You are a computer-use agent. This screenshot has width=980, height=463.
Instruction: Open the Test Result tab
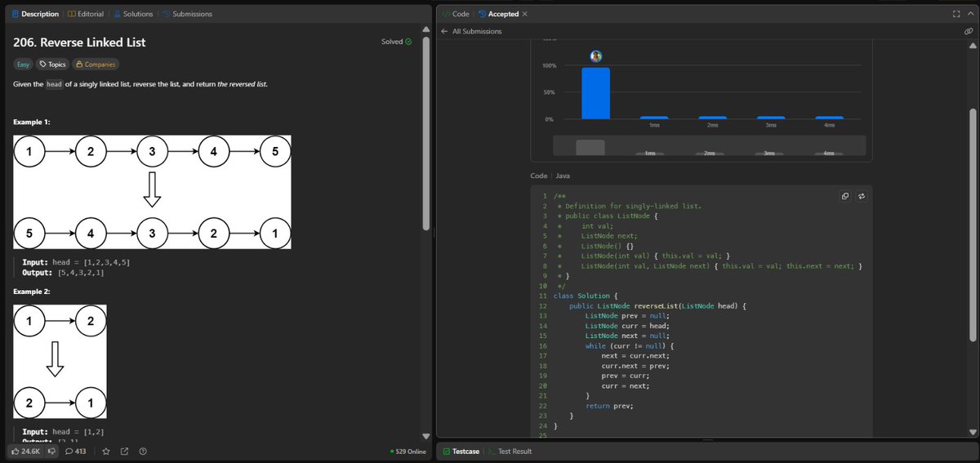pyautogui.click(x=510, y=451)
